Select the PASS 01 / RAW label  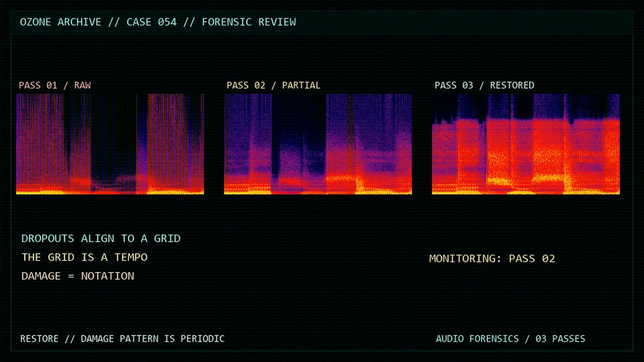pos(55,85)
